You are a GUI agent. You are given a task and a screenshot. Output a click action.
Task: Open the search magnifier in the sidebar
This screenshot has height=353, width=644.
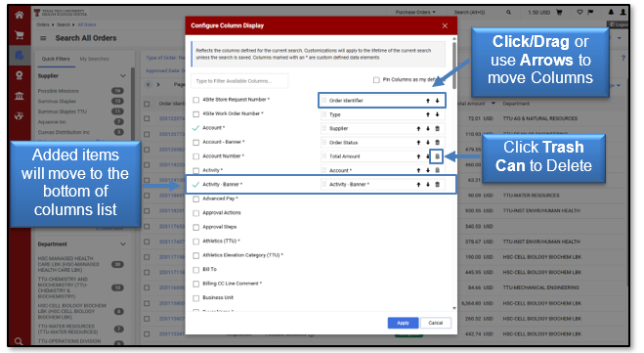point(19,341)
